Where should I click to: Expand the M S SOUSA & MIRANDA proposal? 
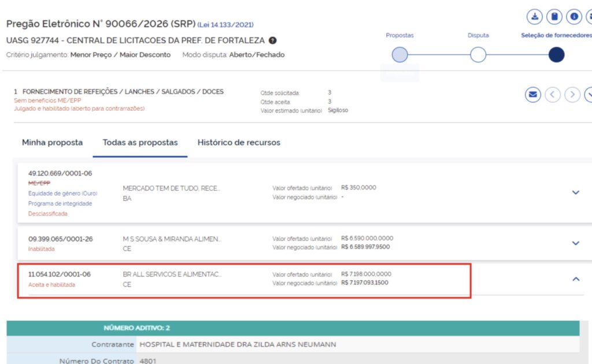[x=575, y=243]
